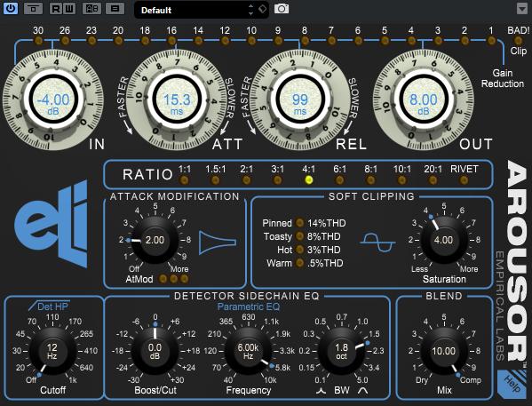
Task: Click the narrow bandwidth icon left of BW
Action: (321, 391)
